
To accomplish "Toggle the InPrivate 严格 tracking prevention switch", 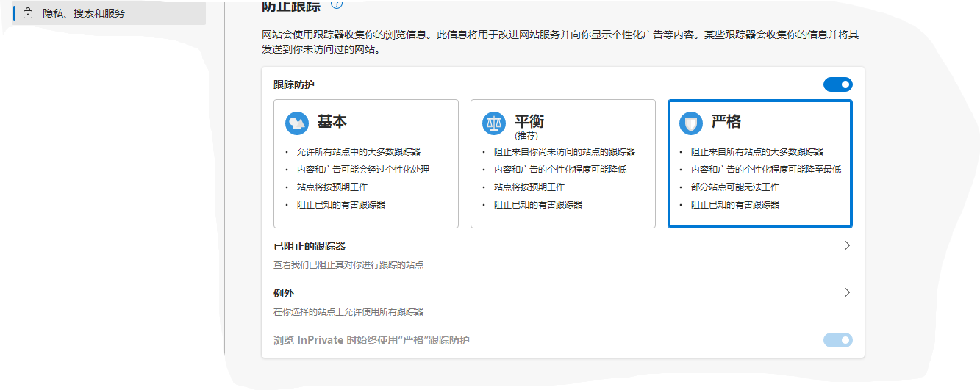I will tap(838, 339).
